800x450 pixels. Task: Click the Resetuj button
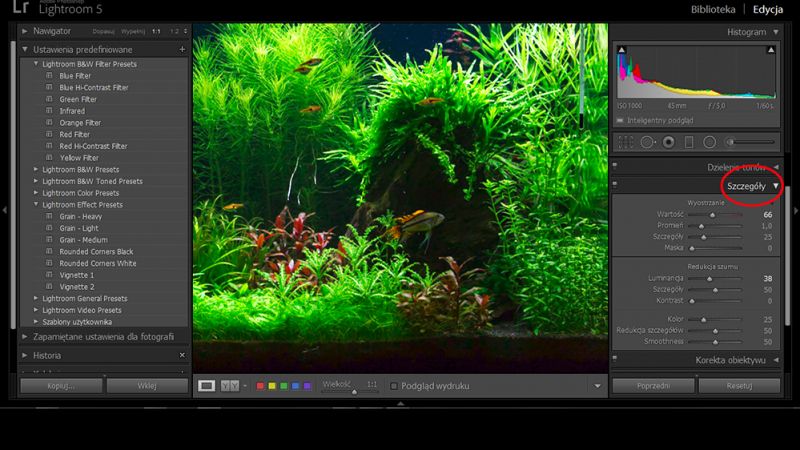click(739, 386)
